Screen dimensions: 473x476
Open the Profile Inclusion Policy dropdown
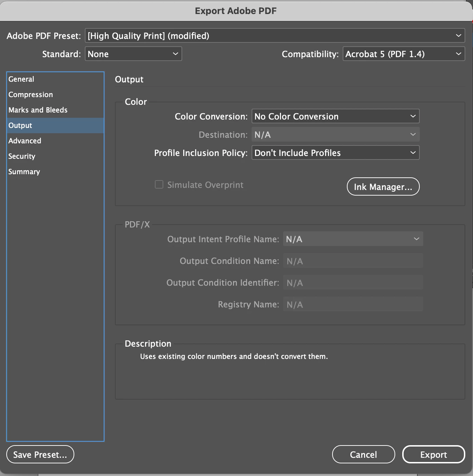tap(335, 153)
